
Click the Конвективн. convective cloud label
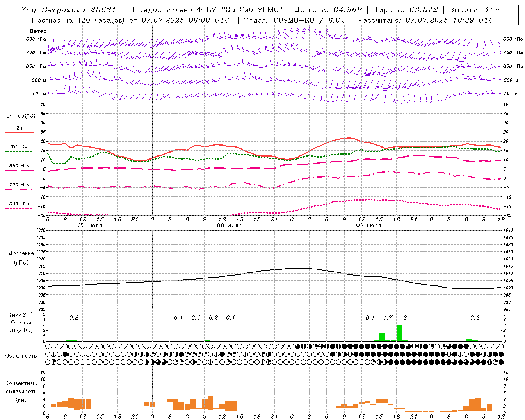tap(21, 383)
